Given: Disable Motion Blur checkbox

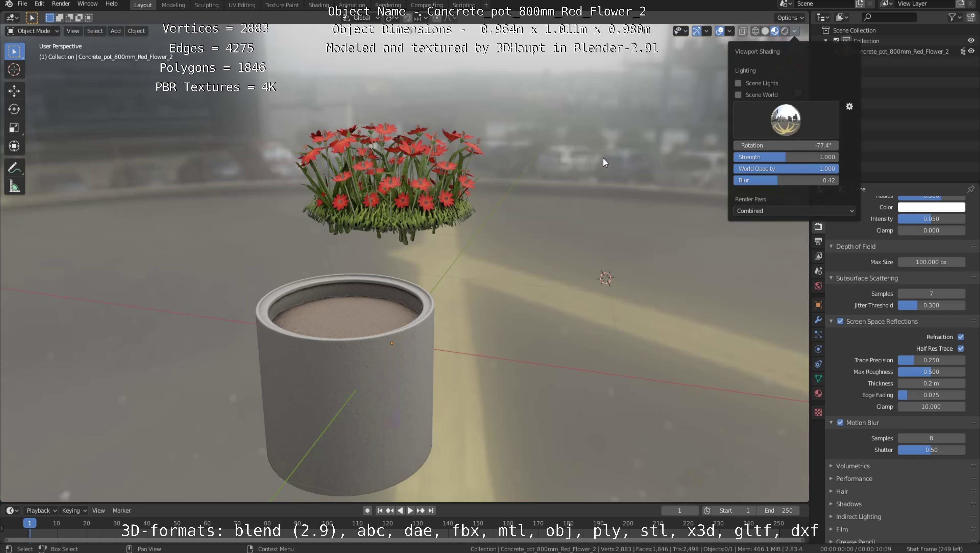Looking at the screenshot, I should 840,422.
